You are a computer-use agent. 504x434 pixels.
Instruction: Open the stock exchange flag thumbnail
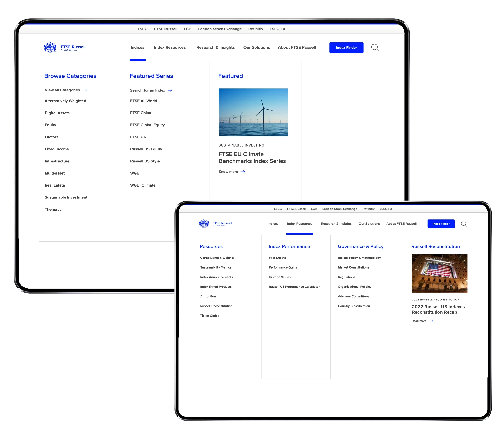point(439,273)
